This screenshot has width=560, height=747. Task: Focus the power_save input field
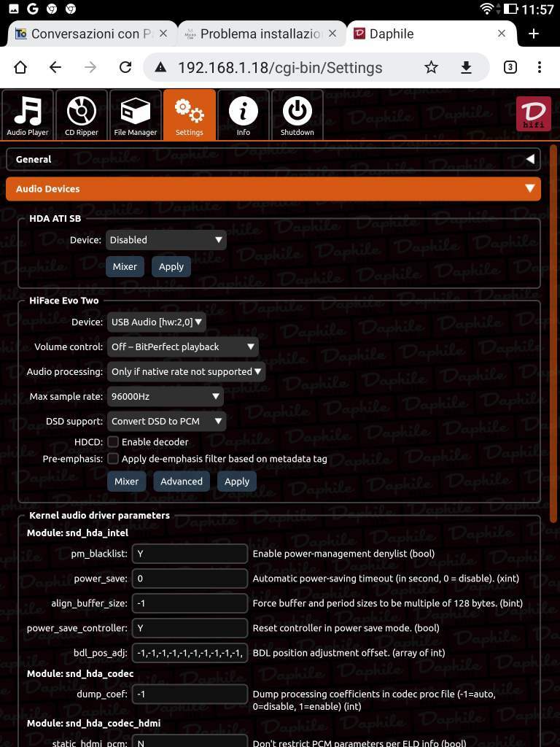pyautogui.click(x=190, y=578)
